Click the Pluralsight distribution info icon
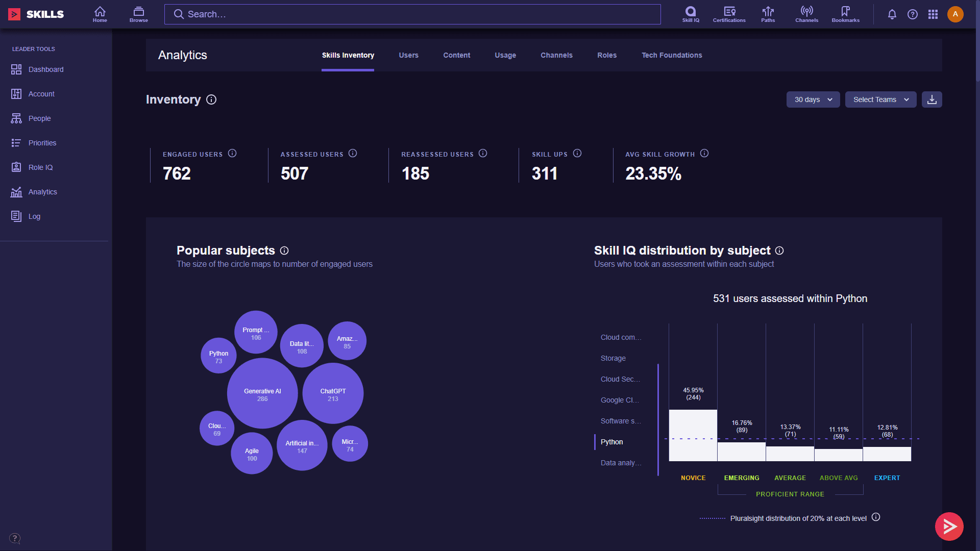 [x=876, y=517]
